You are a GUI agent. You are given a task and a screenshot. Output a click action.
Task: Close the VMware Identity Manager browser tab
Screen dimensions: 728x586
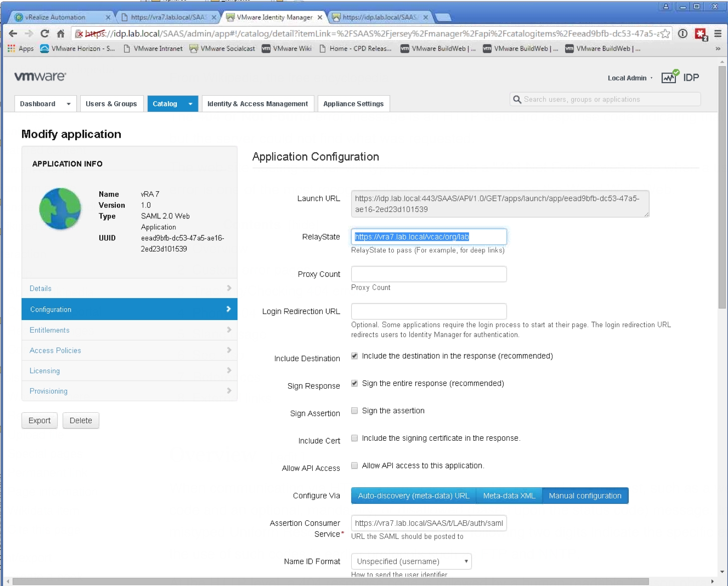tap(320, 17)
